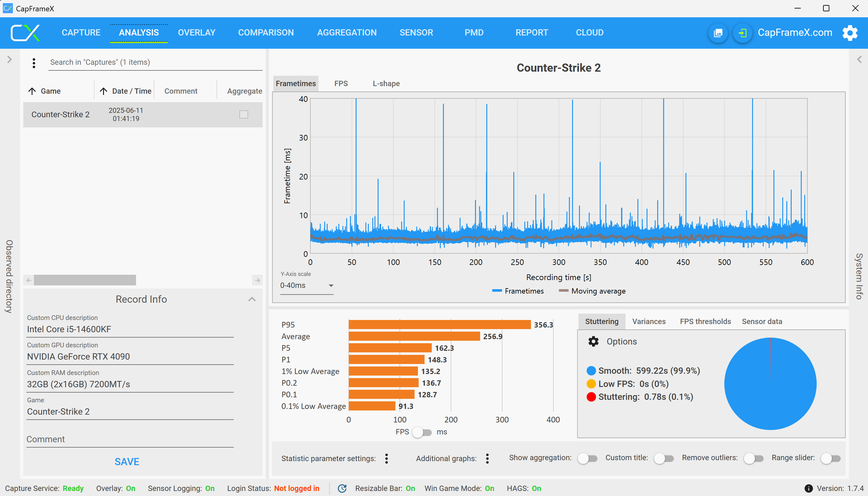This screenshot has width=868, height=496.
Task: Sort by Game column arrow
Action: 32,91
